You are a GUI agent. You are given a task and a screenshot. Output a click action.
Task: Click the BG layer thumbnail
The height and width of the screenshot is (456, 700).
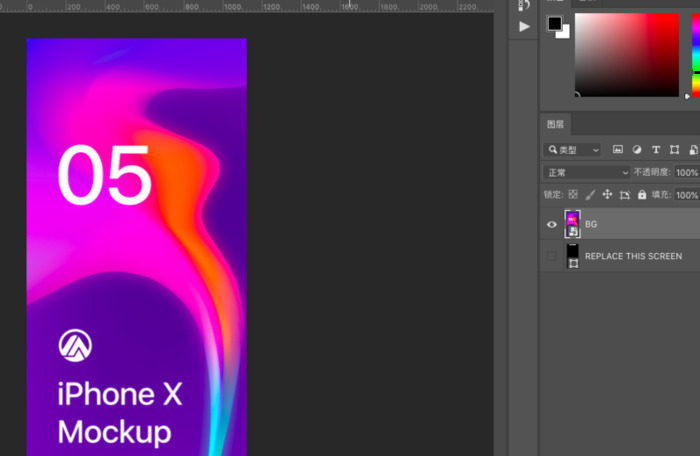573,224
